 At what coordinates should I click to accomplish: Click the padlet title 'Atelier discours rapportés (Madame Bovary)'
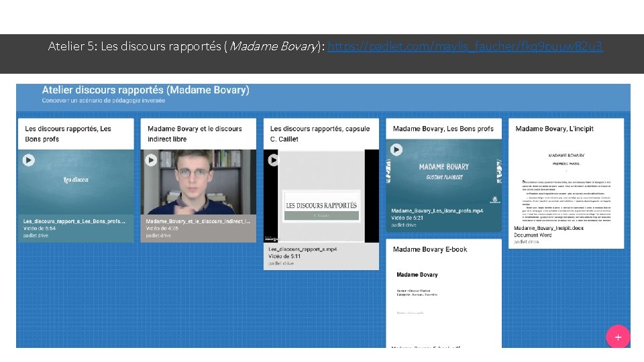[146, 90]
